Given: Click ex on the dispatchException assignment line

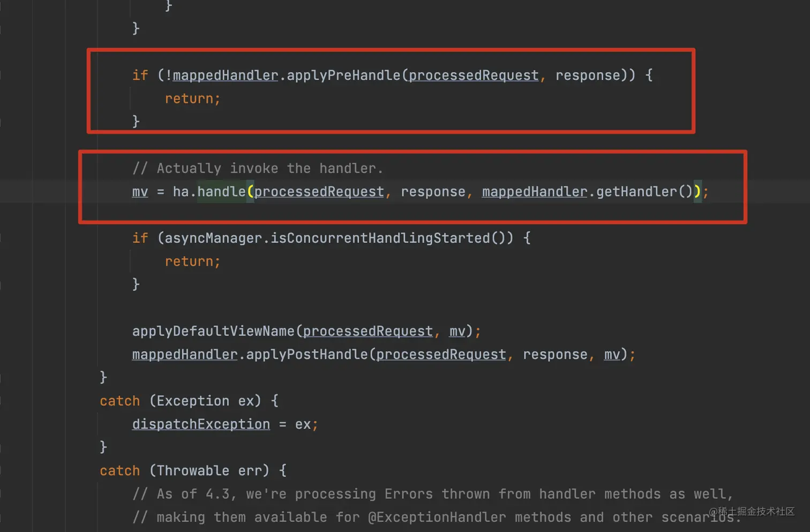Looking at the screenshot, I should point(303,424).
